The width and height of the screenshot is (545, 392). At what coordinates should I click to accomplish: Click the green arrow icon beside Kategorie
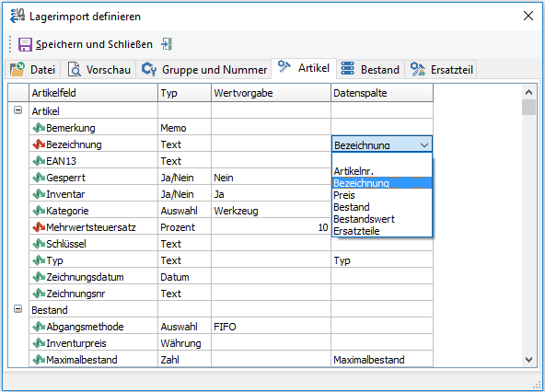(39, 211)
